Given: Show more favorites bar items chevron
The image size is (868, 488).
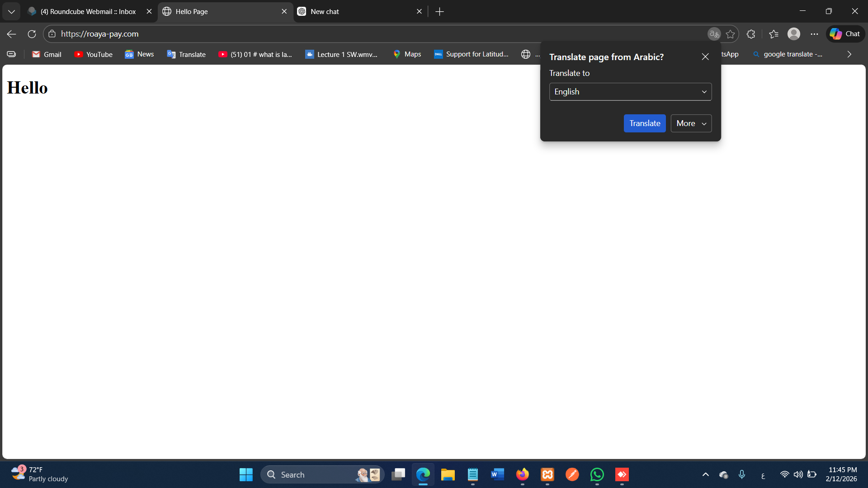Looking at the screenshot, I should [849, 54].
